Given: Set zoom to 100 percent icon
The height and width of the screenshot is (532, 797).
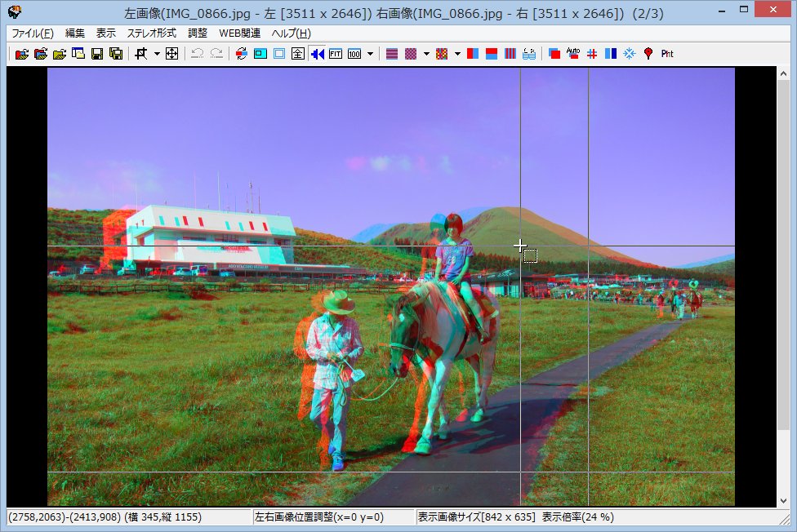Looking at the screenshot, I should [354, 54].
